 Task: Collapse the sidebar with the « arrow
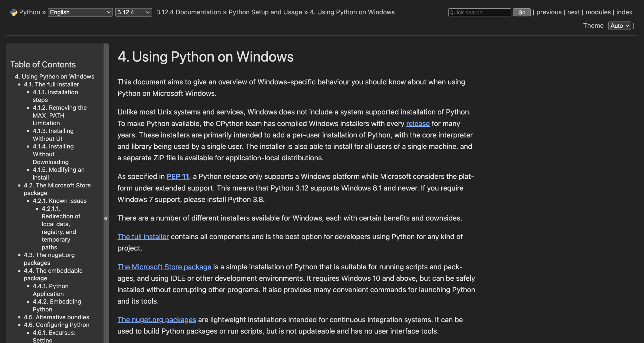point(106,219)
